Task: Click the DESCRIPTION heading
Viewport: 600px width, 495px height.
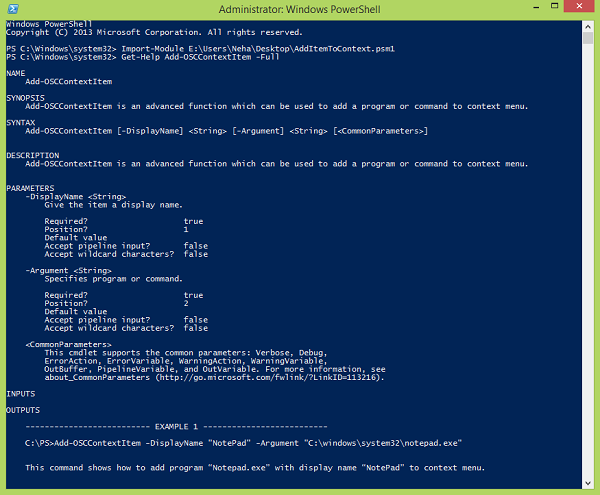Action: pos(32,155)
